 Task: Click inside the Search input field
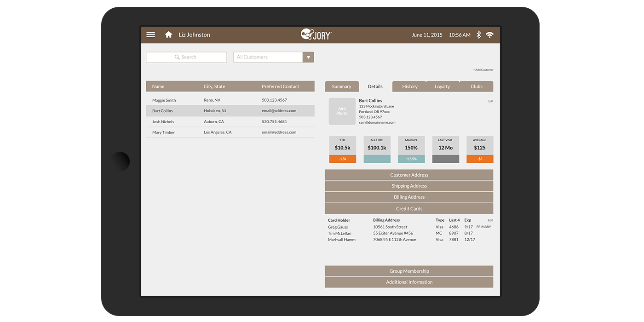coord(193,57)
